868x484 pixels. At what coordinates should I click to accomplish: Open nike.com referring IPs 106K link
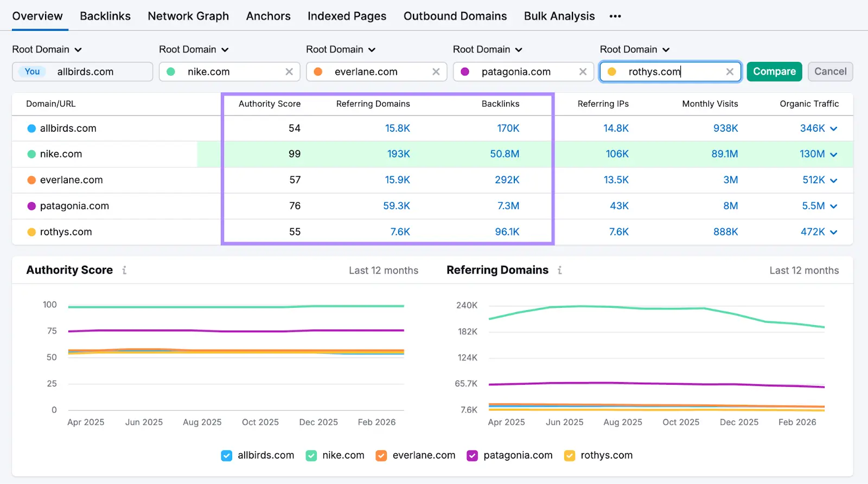(617, 154)
